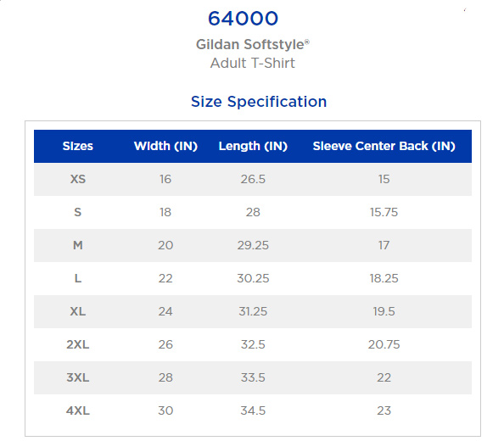Click the Size Specification heading
504x441 pixels.
coord(259,102)
